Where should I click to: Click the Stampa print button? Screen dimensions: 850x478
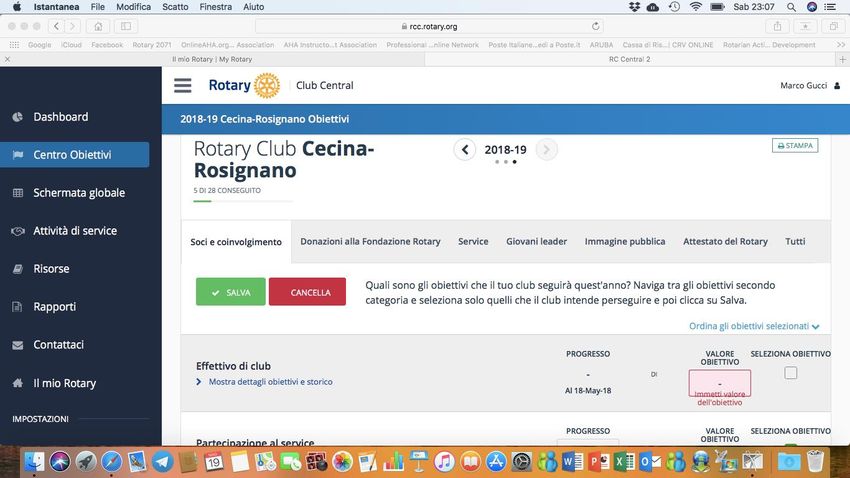pos(795,145)
